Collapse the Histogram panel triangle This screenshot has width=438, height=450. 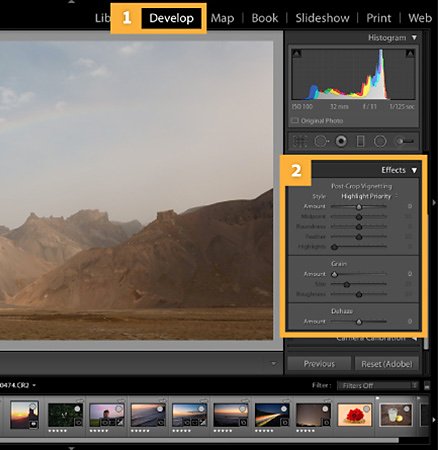click(x=414, y=38)
